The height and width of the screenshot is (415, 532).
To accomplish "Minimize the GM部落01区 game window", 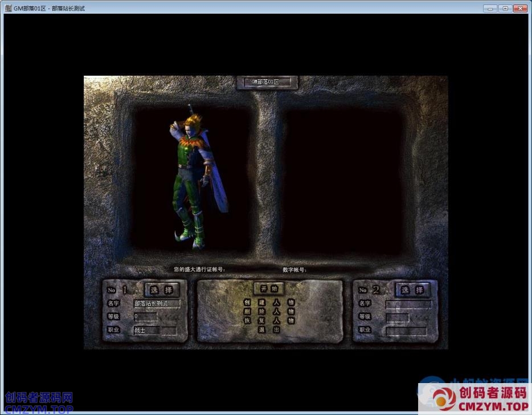I will click(x=490, y=8).
